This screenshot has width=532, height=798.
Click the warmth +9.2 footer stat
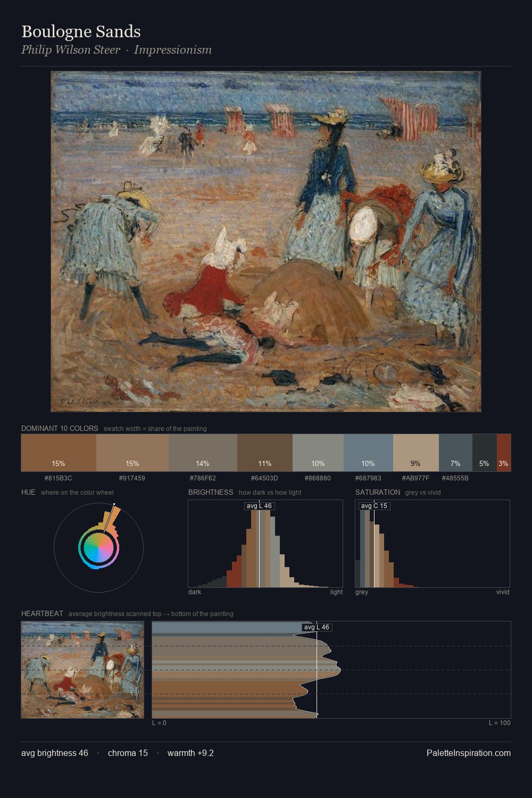coord(190,753)
